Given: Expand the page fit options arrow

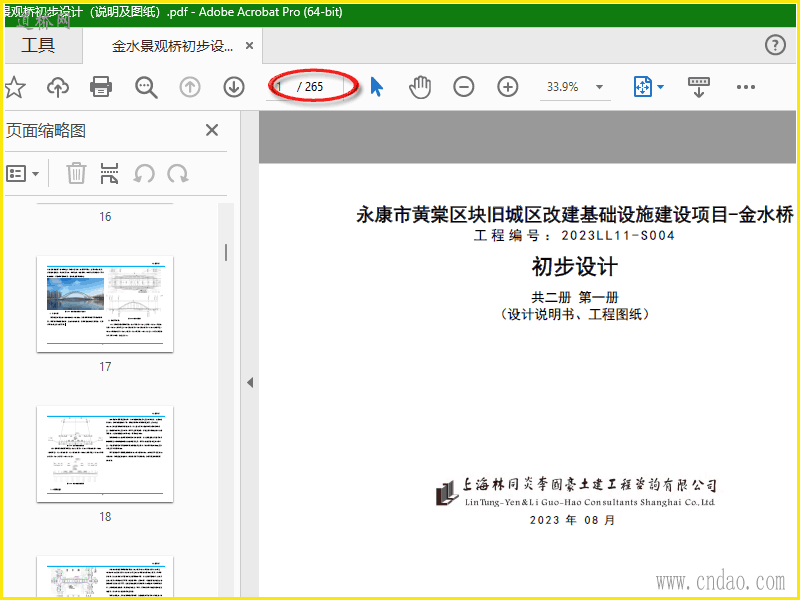Looking at the screenshot, I should coord(661,87).
